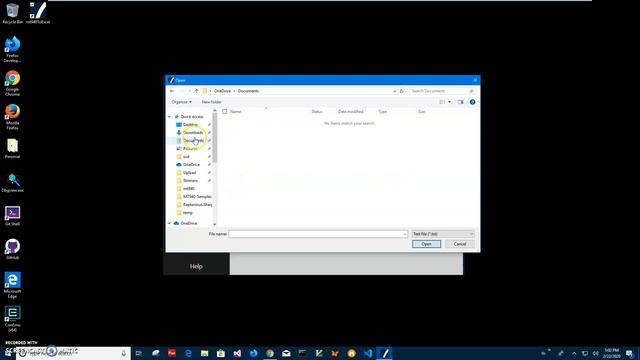Open the Dbgview.exe desktop icon
The height and width of the screenshot is (360, 640).
pyautogui.click(x=12, y=182)
